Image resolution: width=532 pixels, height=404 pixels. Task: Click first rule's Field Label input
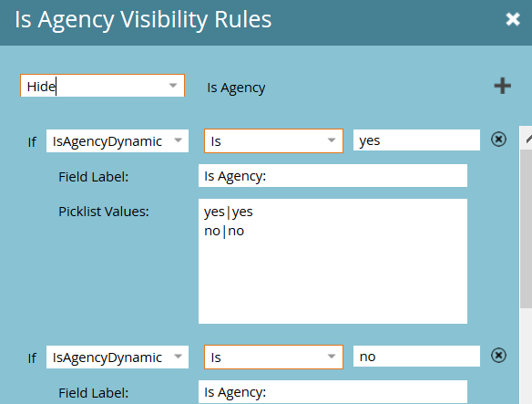coord(332,176)
